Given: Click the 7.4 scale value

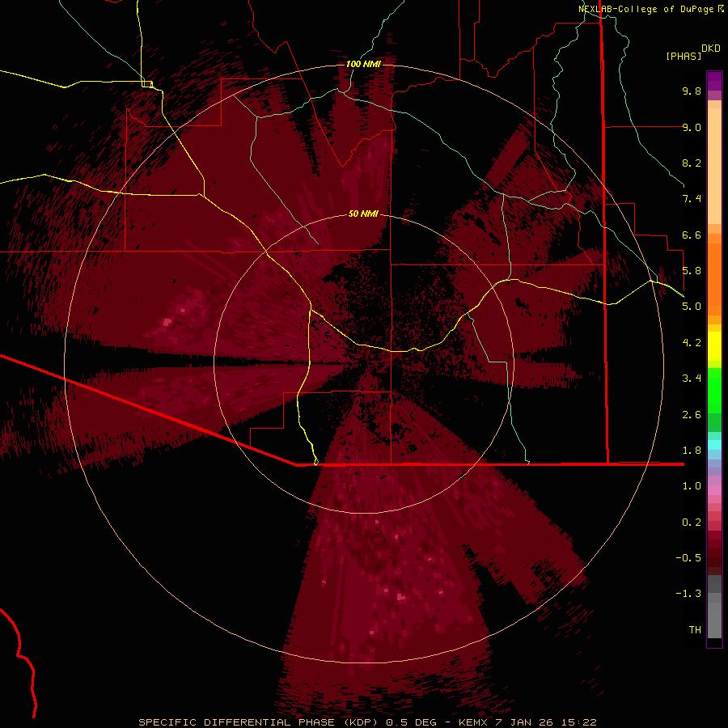Looking at the screenshot, I should coord(692,199).
